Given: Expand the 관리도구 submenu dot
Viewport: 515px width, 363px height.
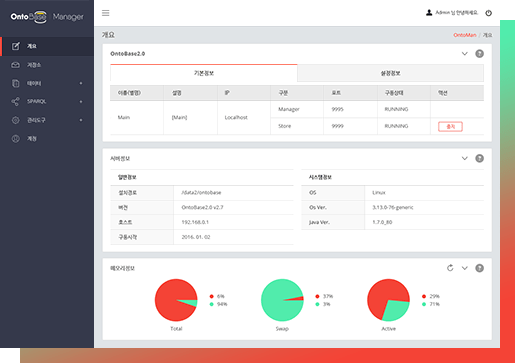Looking at the screenshot, I should click(x=81, y=120).
